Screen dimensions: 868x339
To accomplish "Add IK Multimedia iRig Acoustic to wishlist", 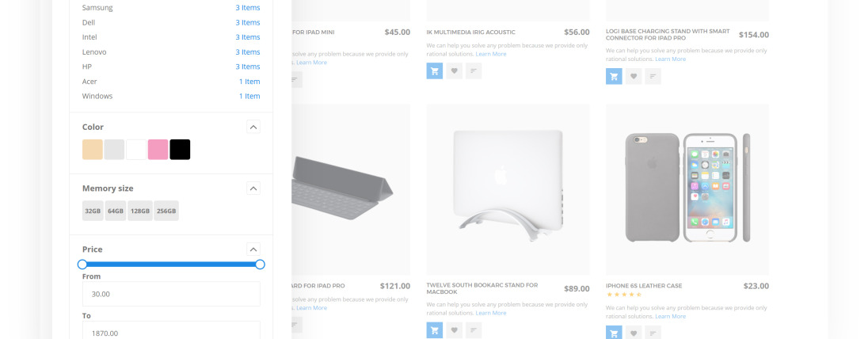I will point(454,71).
